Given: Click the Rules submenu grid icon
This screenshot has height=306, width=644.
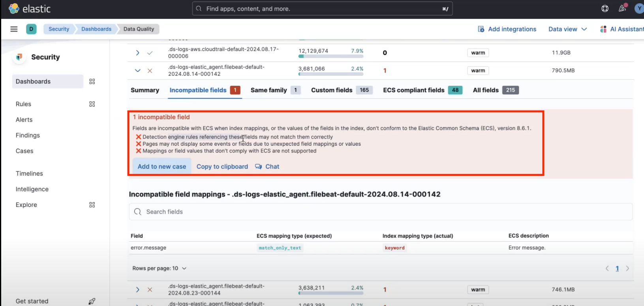Looking at the screenshot, I should click(x=92, y=104).
